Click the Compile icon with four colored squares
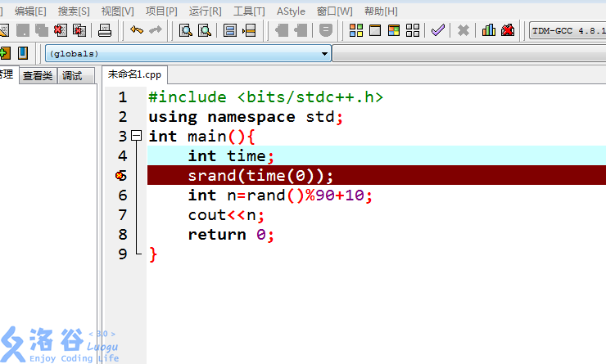The width and height of the screenshot is (606, 364). tap(356, 31)
